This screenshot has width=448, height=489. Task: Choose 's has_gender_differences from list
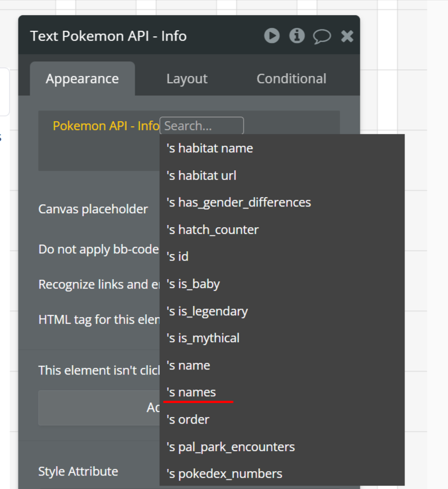[282, 203]
